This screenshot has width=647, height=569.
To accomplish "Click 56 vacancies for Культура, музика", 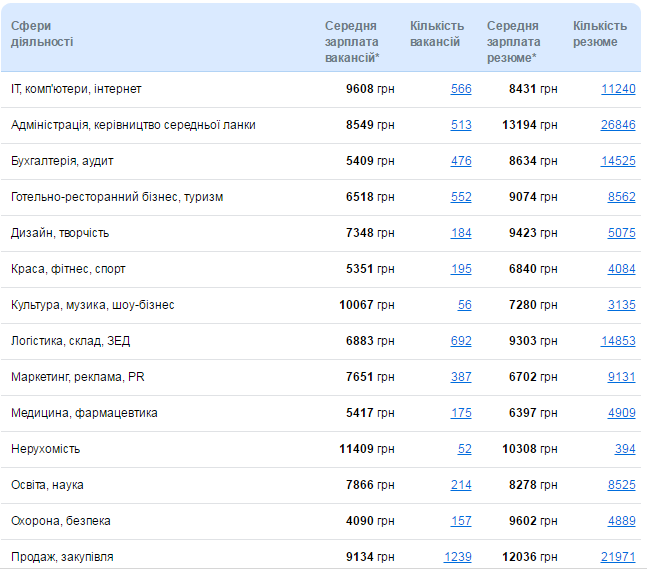I will pyautogui.click(x=465, y=305).
